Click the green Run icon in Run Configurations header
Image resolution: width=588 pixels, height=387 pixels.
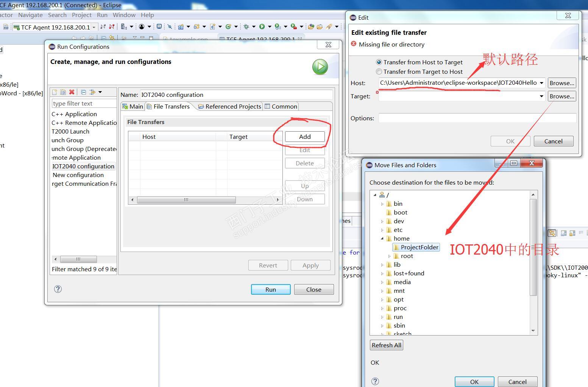click(320, 67)
